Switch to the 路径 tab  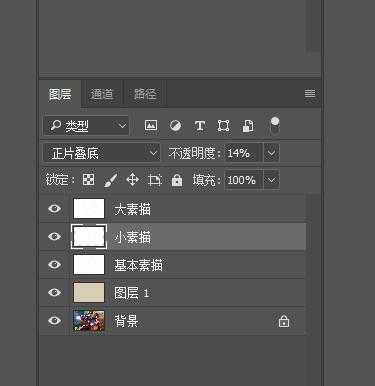[145, 94]
